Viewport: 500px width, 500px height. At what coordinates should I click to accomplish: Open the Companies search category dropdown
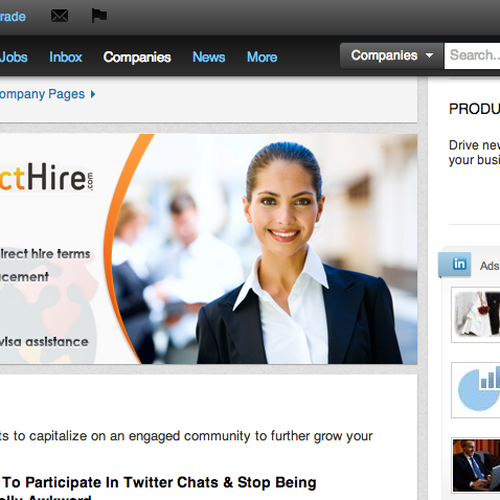pos(392,56)
